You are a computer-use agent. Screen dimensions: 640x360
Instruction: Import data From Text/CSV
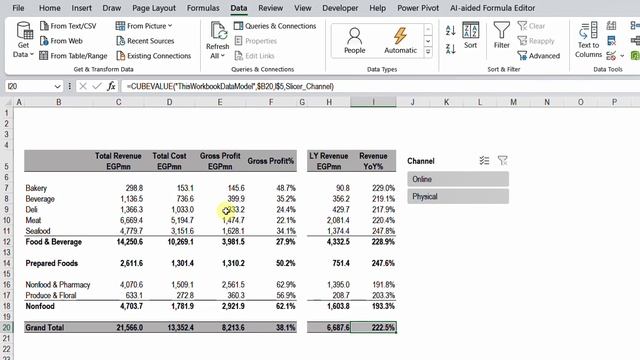68,26
